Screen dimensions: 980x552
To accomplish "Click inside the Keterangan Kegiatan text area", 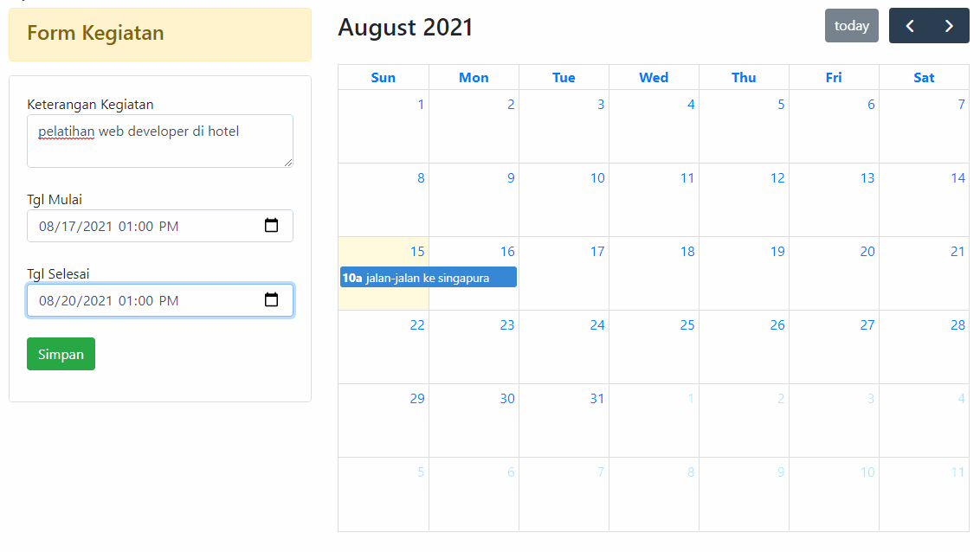I will coord(159,138).
